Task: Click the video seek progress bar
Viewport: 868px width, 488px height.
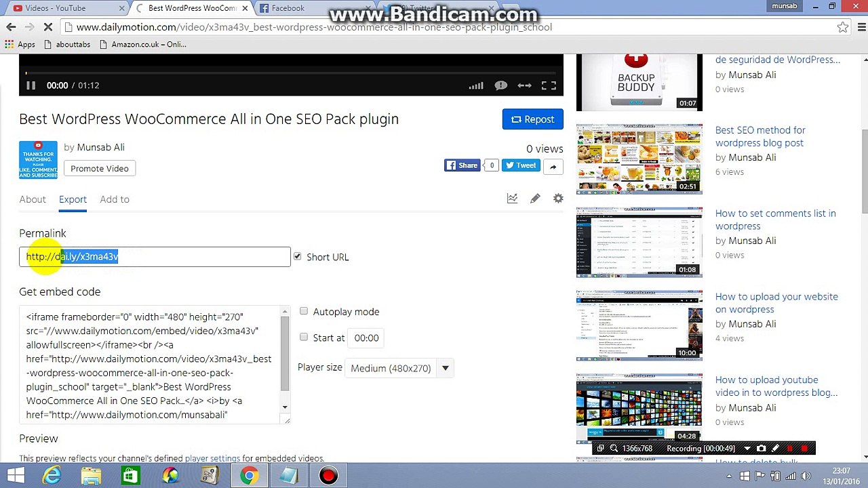Action: [x=291, y=73]
